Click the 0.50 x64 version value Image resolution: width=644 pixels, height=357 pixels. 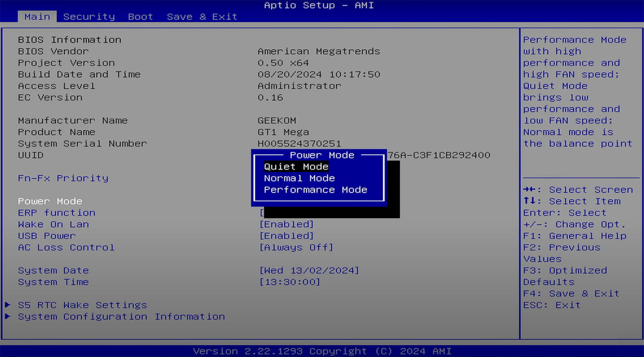[283, 63]
